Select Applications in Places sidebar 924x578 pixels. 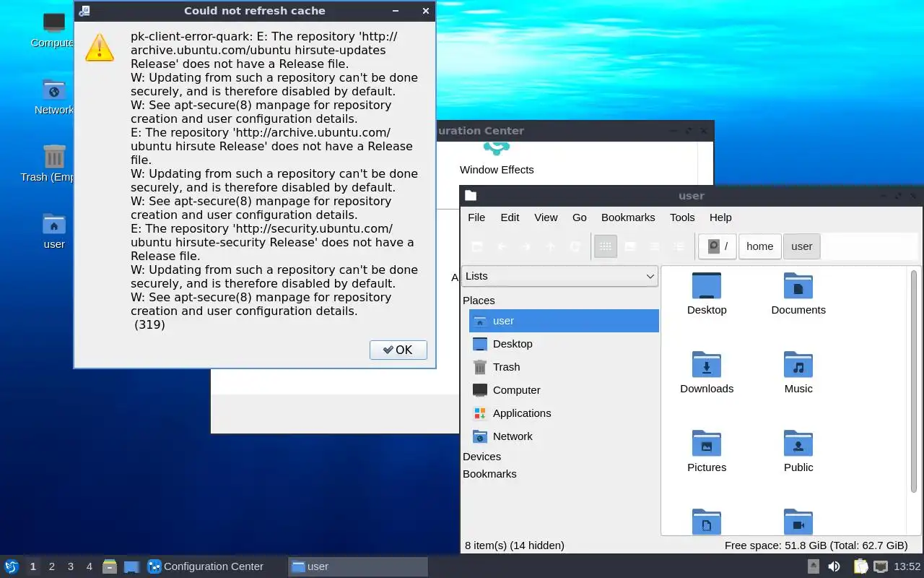coord(564,413)
